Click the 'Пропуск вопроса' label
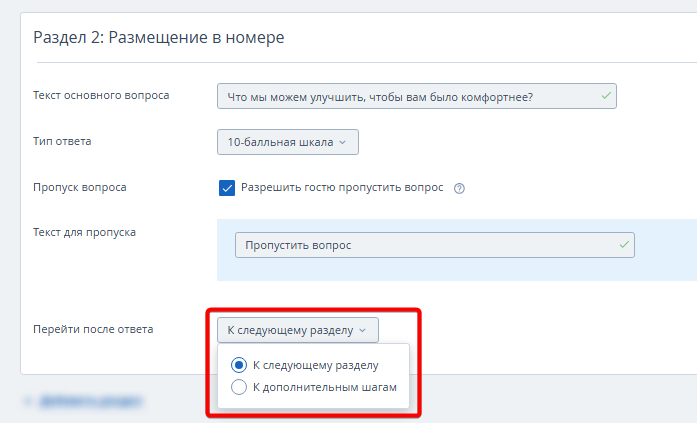 click(x=80, y=187)
